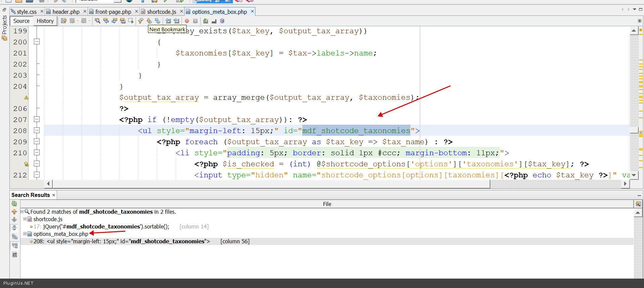Screen dimensions: 644x288
Task: Switch to the History view button
Action: (x=45, y=21)
